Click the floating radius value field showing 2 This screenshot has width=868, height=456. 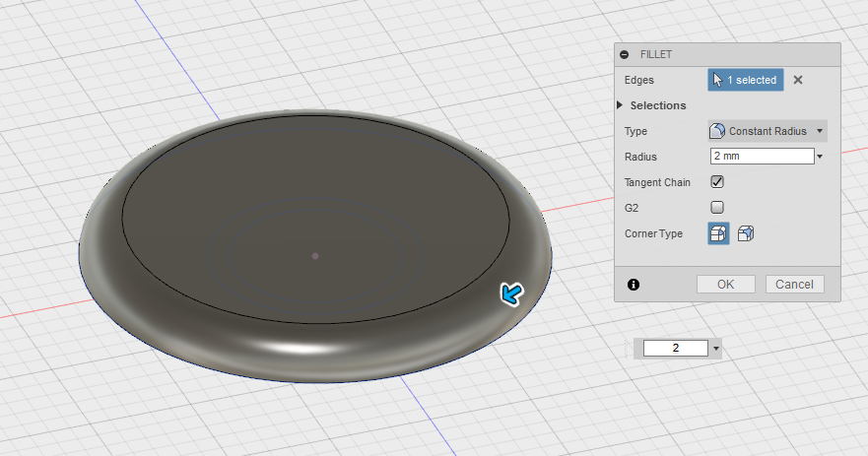(675, 348)
